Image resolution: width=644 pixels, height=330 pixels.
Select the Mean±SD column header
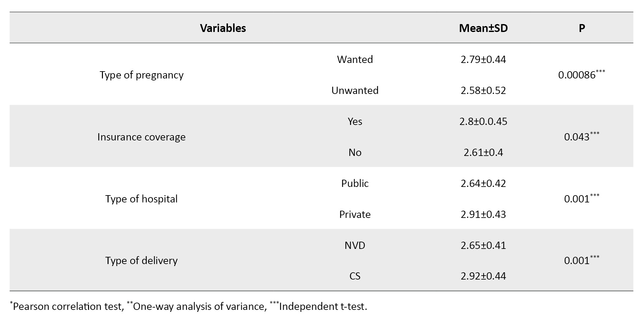483,28
